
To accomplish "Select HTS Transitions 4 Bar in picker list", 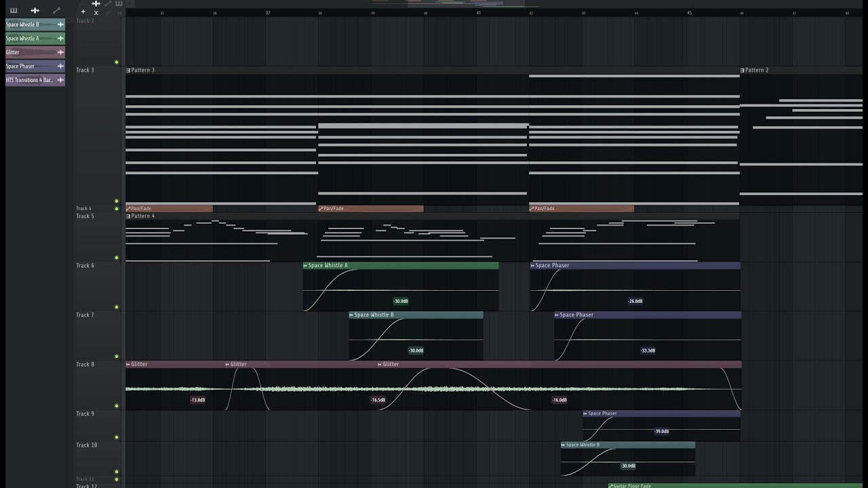I will (35, 80).
